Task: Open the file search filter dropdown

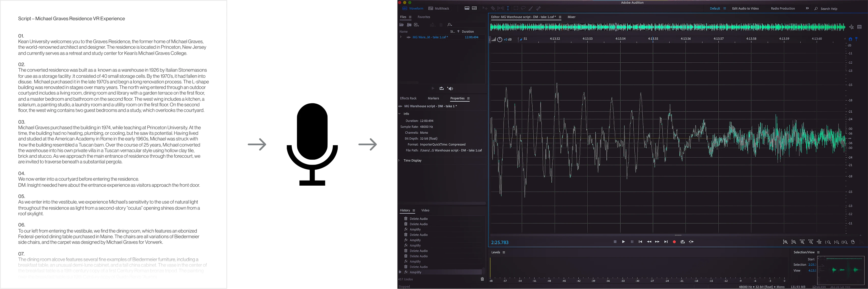Action: pyautogui.click(x=449, y=25)
